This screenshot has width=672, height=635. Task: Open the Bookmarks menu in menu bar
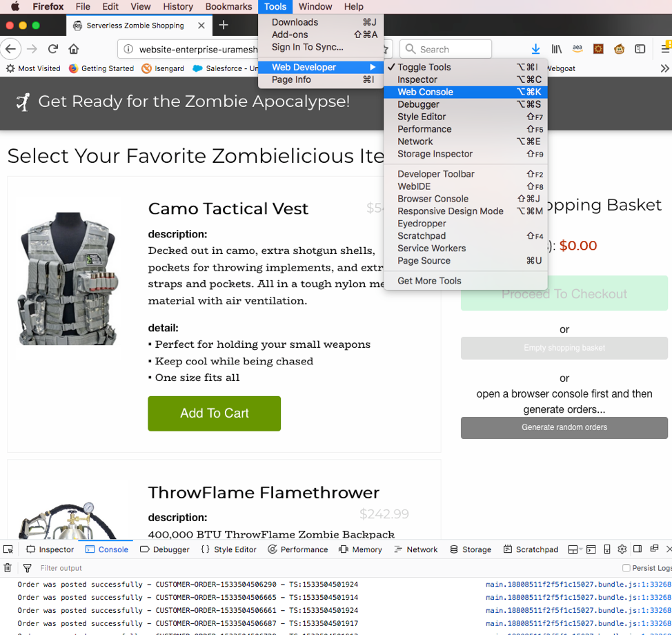pos(228,6)
